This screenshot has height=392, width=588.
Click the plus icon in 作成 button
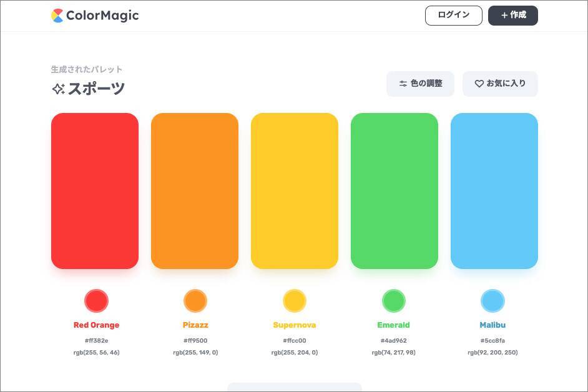tap(504, 16)
